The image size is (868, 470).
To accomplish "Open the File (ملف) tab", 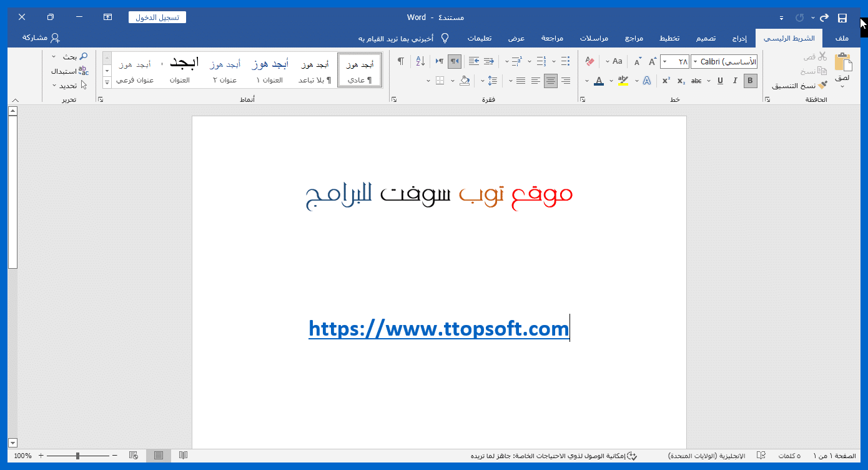I will pos(842,38).
